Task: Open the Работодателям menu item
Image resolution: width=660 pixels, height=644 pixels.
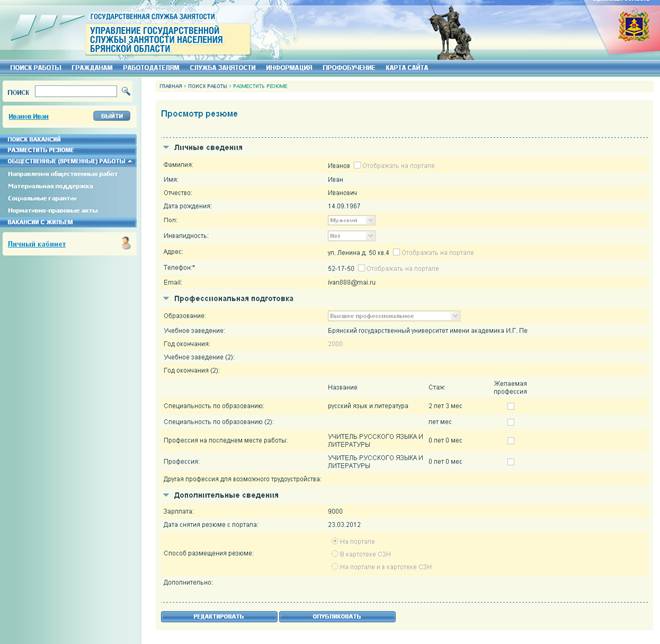Action: pyautogui.click(x=151, y=68)
